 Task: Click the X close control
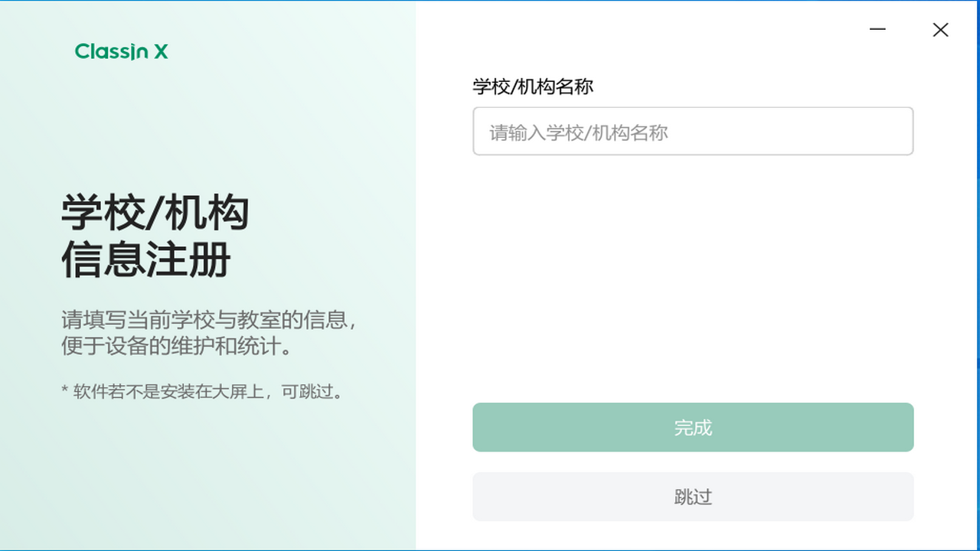click(940, 30)
